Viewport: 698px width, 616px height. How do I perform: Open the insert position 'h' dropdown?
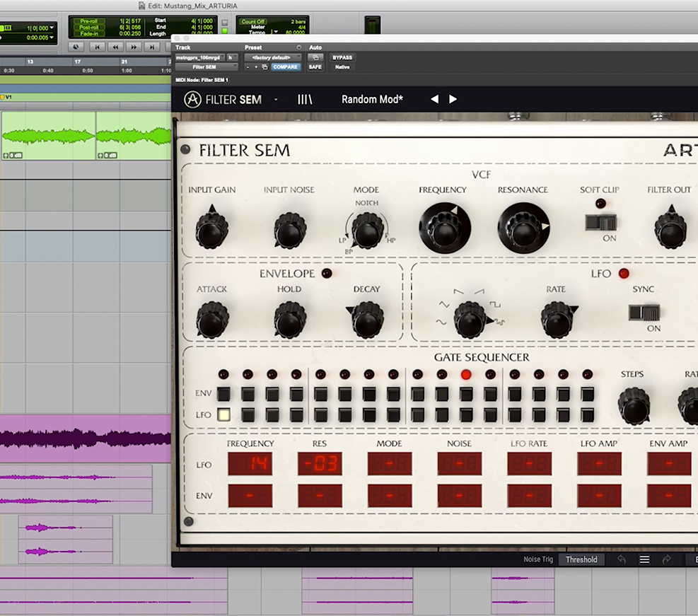[x=233, y=57]
